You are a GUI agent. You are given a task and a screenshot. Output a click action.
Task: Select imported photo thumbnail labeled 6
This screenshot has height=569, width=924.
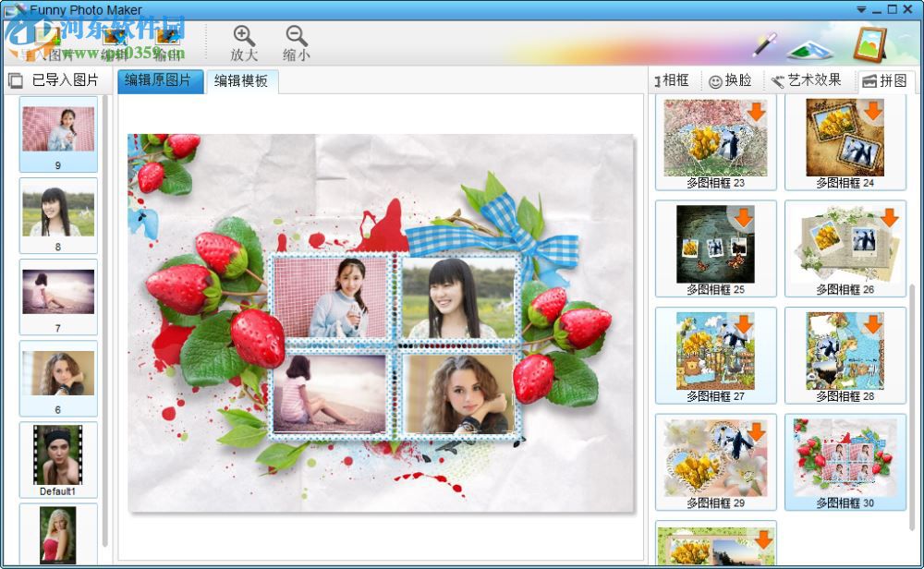tap(57, 374)
